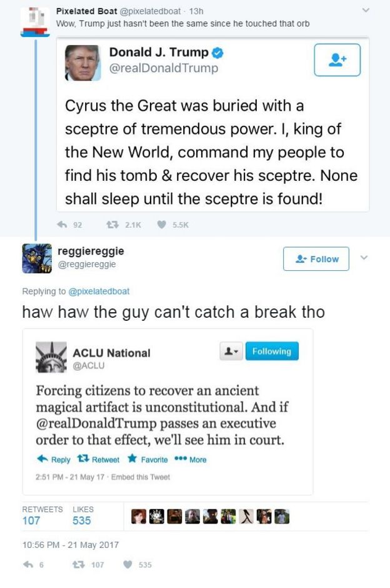Image resolution: width=390 pixels, height=588 pixels.
Task: Click Favorite star on ACLU tweet
Action: coord(132,459)
